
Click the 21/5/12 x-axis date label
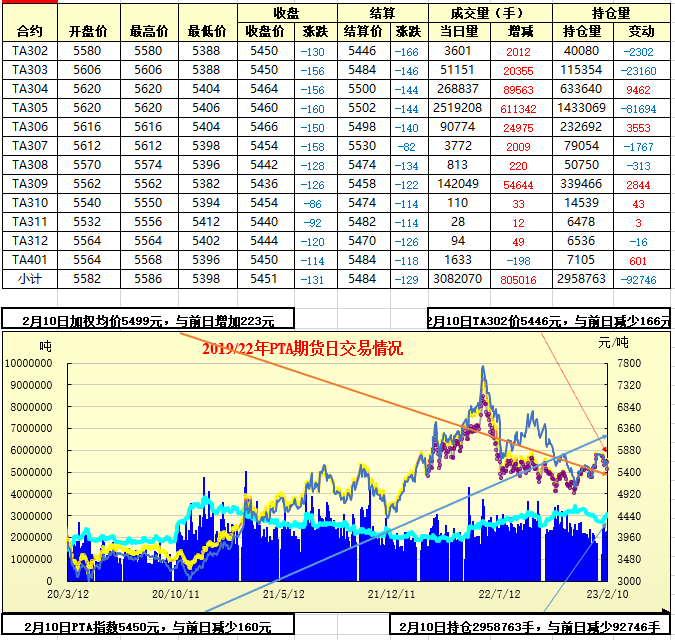(283, 593)
